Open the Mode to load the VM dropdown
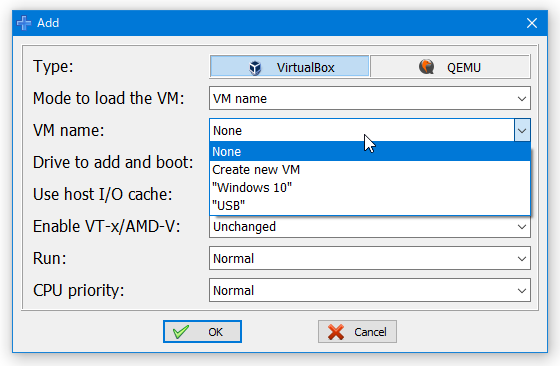The width and height of the screenshot is (560, 366). tap(370, 98)
